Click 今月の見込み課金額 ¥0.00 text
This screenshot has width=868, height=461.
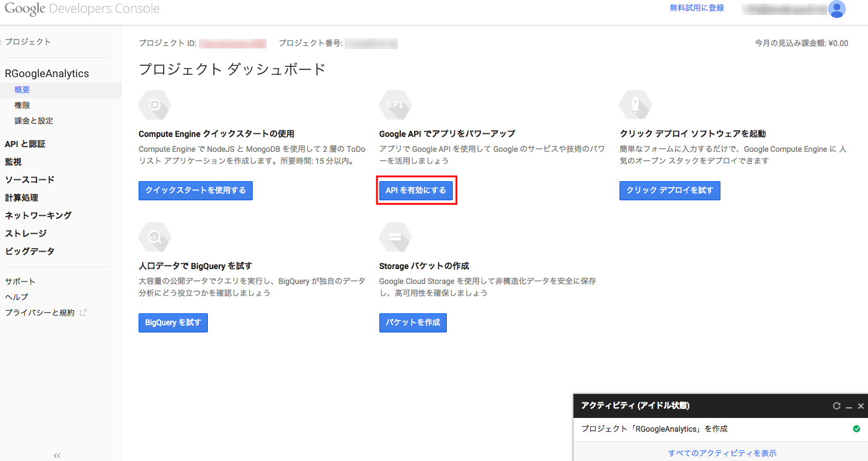pyautogui.click(x=801, y=43)
